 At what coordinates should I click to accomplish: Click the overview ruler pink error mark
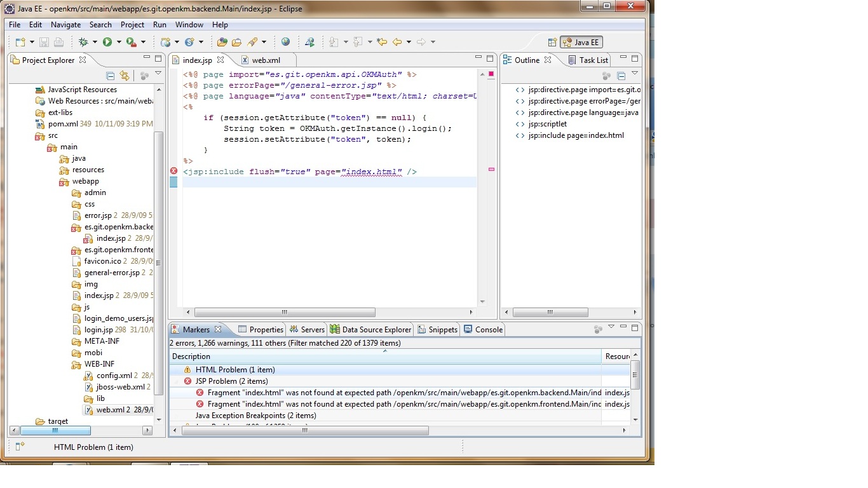tap(491, 170)
